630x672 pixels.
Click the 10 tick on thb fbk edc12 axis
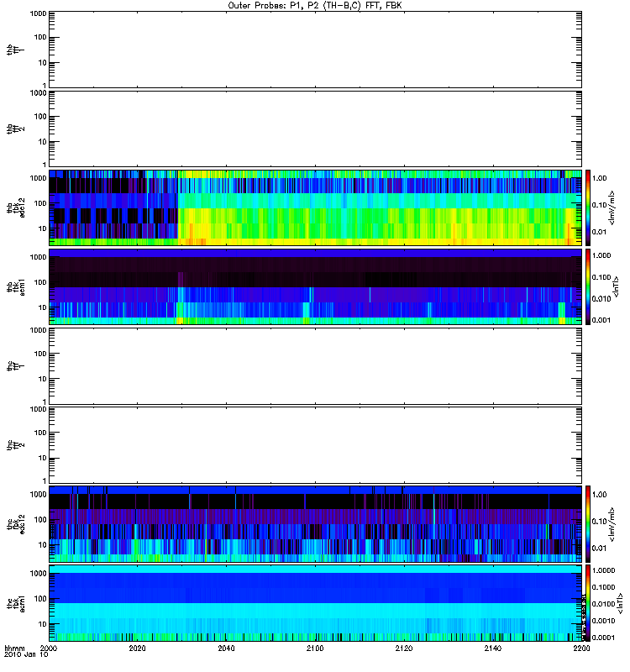[x=43, y=228]
